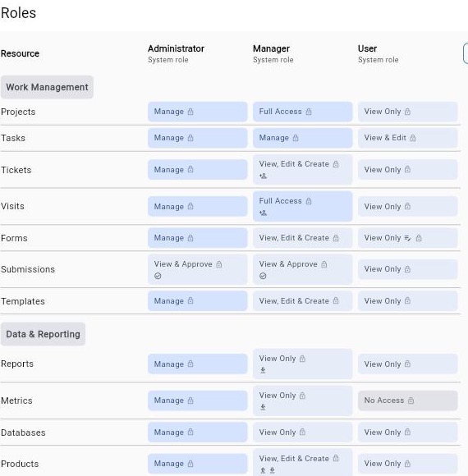This screenshot has height=476, width=468.
Task: Open Manager permission for Forms
Action: coord(303,238)
